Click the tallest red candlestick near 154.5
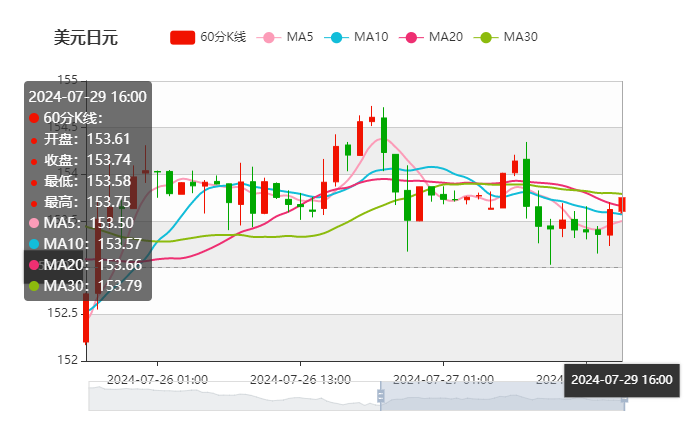 point(360,138)
